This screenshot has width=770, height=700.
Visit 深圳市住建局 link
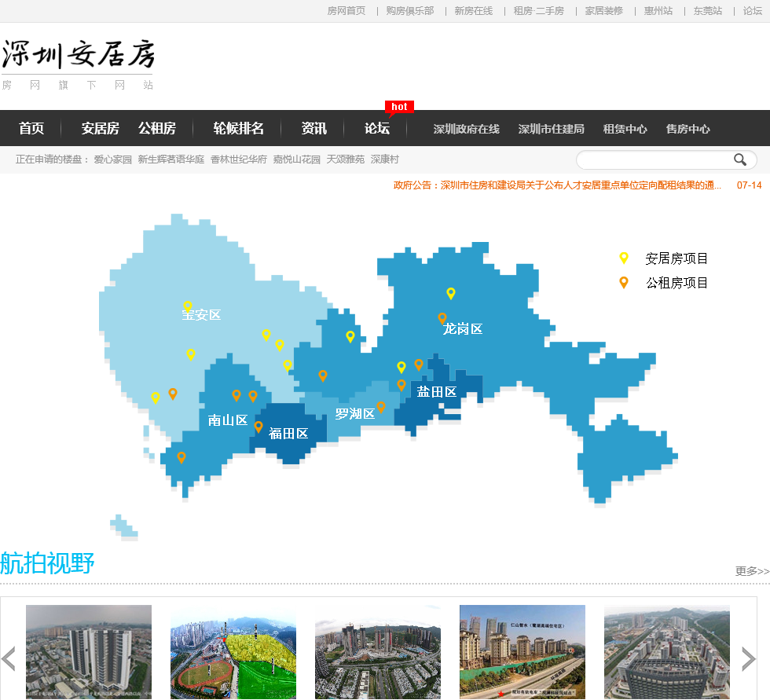click(552, 129)
